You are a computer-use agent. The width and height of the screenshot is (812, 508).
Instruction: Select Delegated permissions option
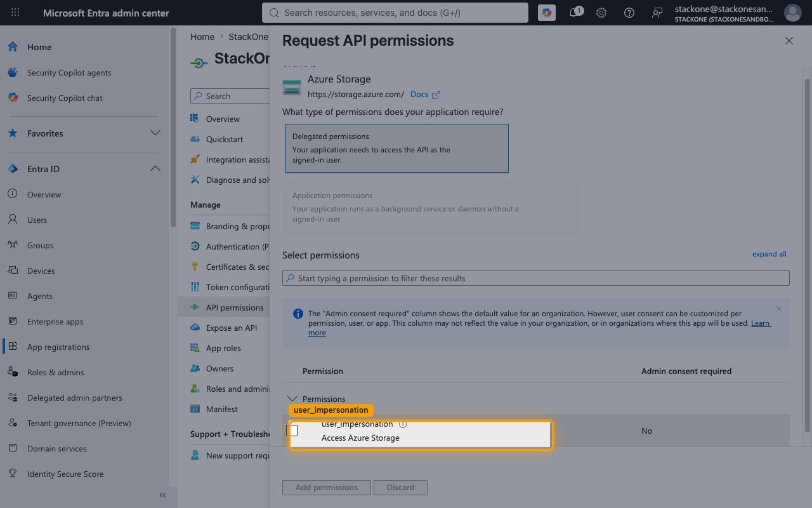point(397,148)
